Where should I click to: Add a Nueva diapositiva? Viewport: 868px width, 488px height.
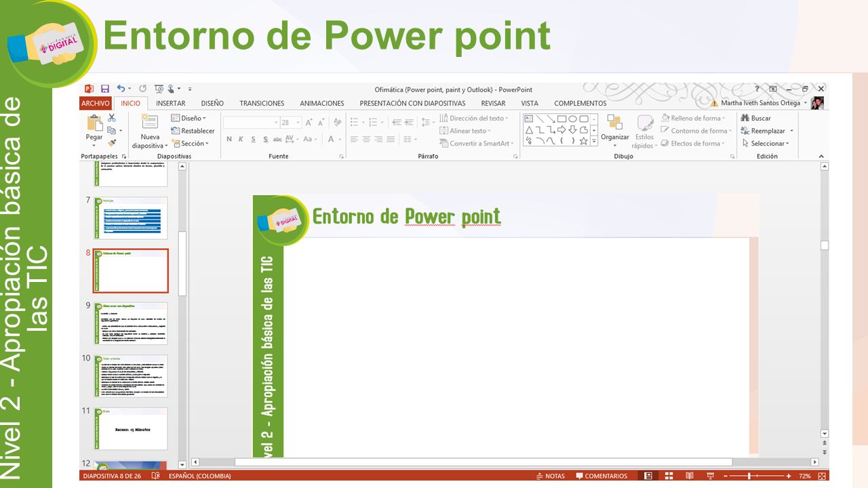point(150,131)
